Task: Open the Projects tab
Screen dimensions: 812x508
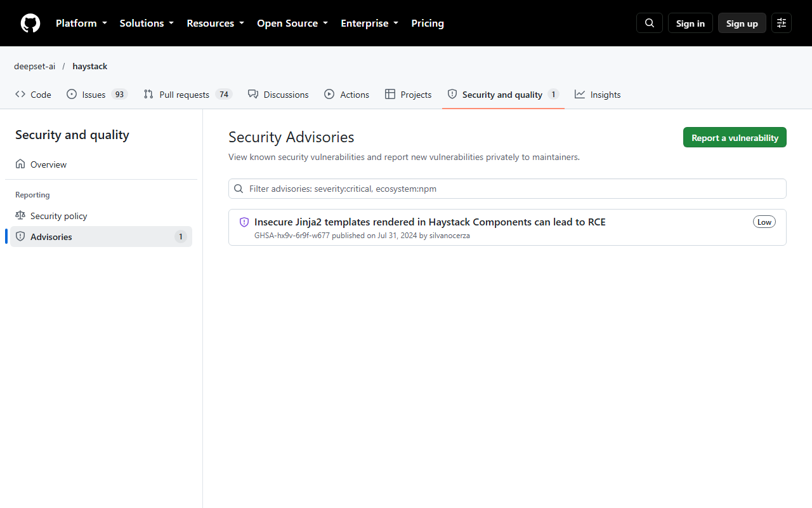Action: 408,95
